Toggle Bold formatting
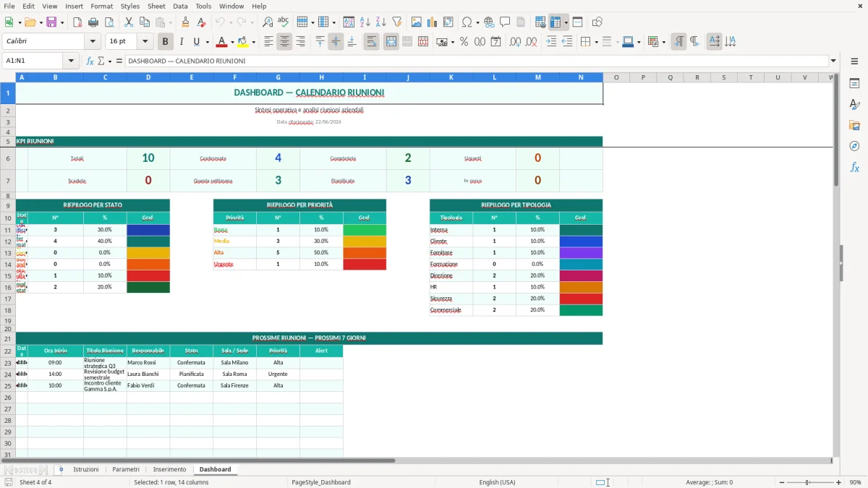Viewport: 868px width, 488px height. (165, 42)
